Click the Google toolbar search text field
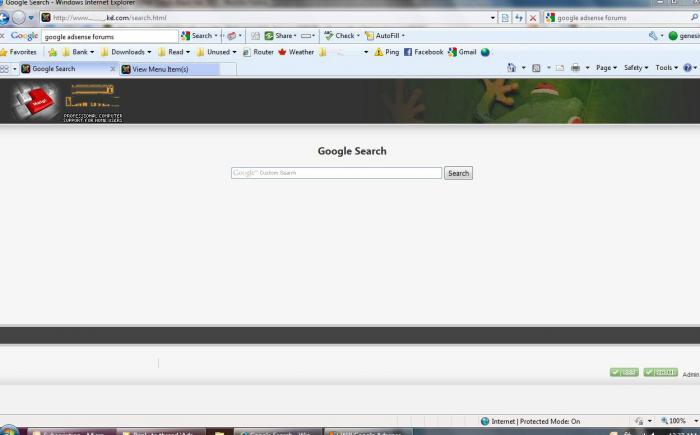Image resolution: width=700 pixels, height=435 pixels. tap(110, 36)
